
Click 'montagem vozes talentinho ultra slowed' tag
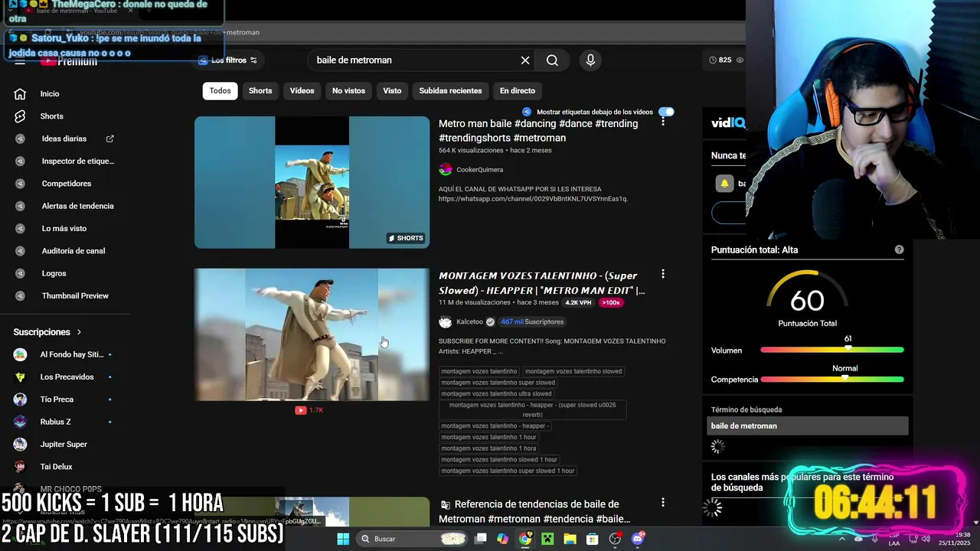tap(496, 394)
